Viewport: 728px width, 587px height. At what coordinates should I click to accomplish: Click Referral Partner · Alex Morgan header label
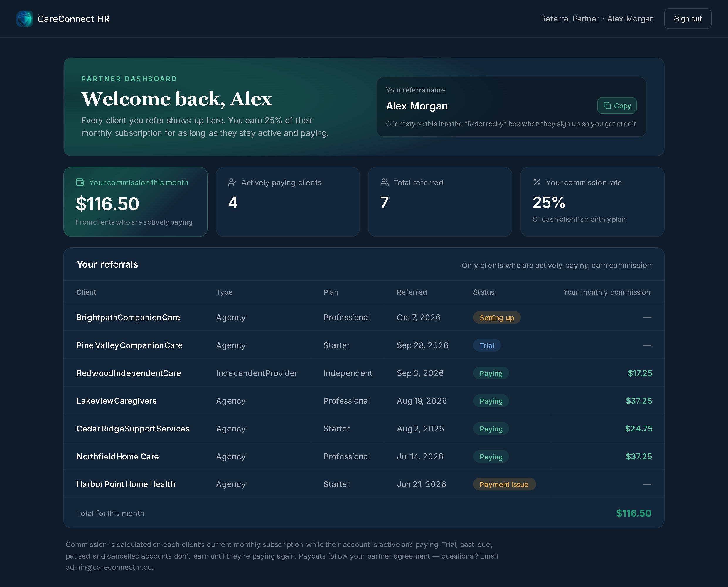tap(597, 18)
